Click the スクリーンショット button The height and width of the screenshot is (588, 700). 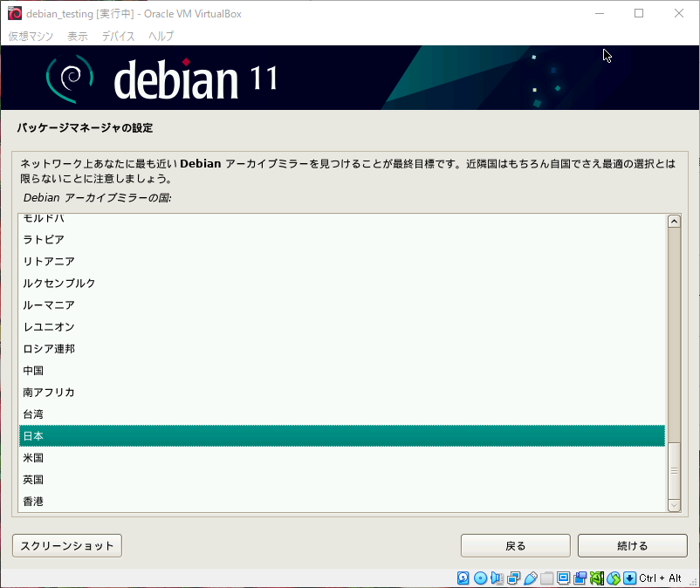tap(67, 545)
